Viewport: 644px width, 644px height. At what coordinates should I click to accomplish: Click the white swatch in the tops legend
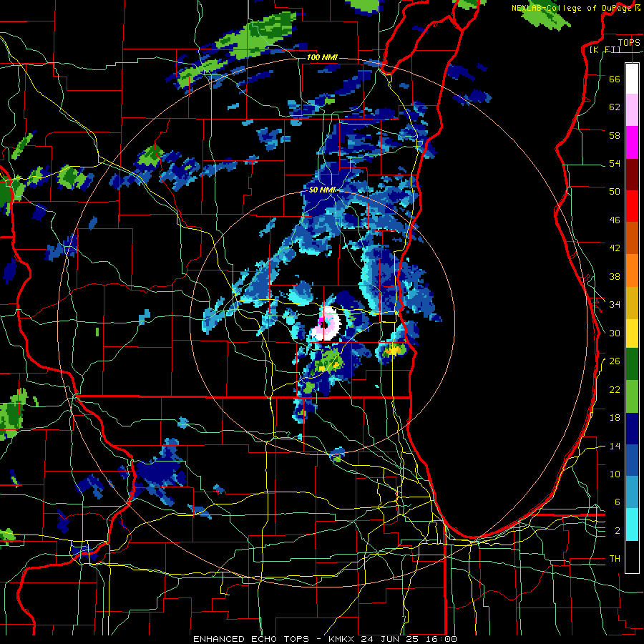pos(632,79)
